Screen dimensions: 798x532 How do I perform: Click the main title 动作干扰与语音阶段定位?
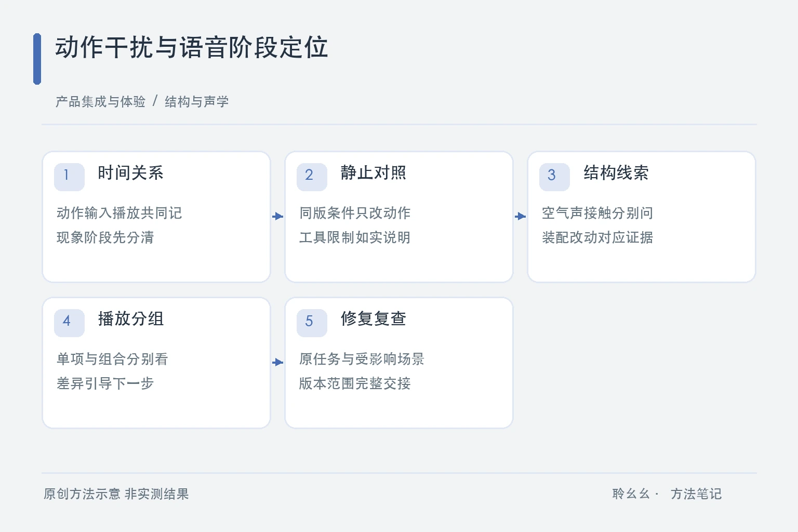191,48
